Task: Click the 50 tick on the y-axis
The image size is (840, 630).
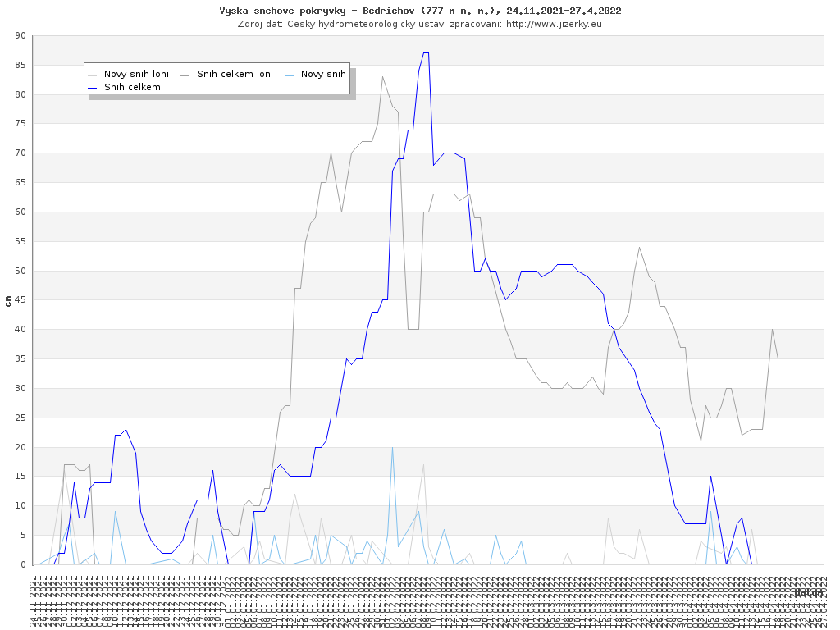Action: click(x=21, y=271)
